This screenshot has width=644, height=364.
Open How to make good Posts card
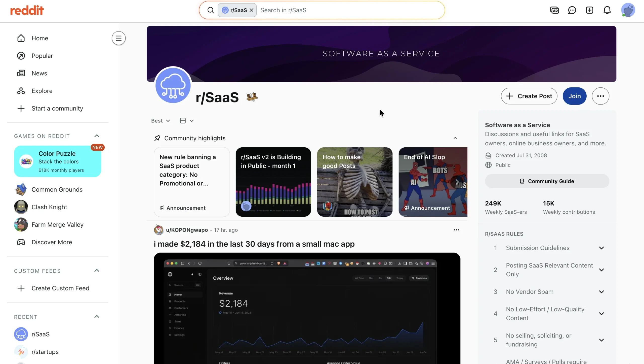(355, 182)
